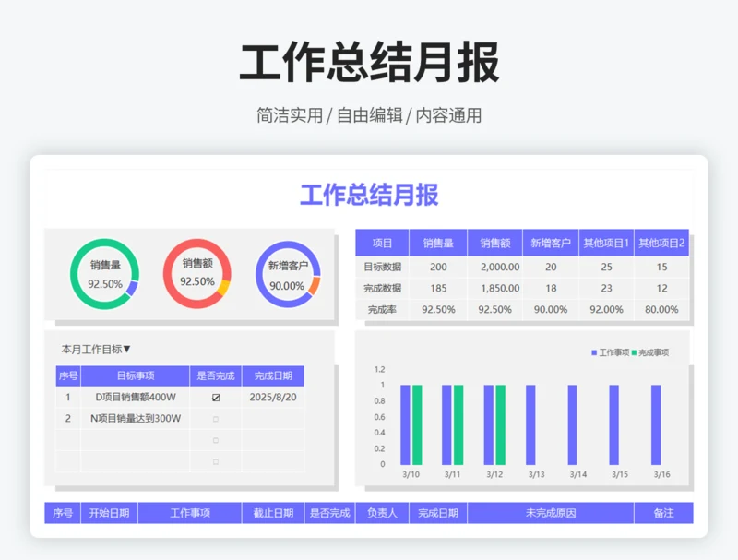Expand the 本月工作目标 dropdown arrow
Viewport: 738px width, 560px height.
(x=127, y=350)
